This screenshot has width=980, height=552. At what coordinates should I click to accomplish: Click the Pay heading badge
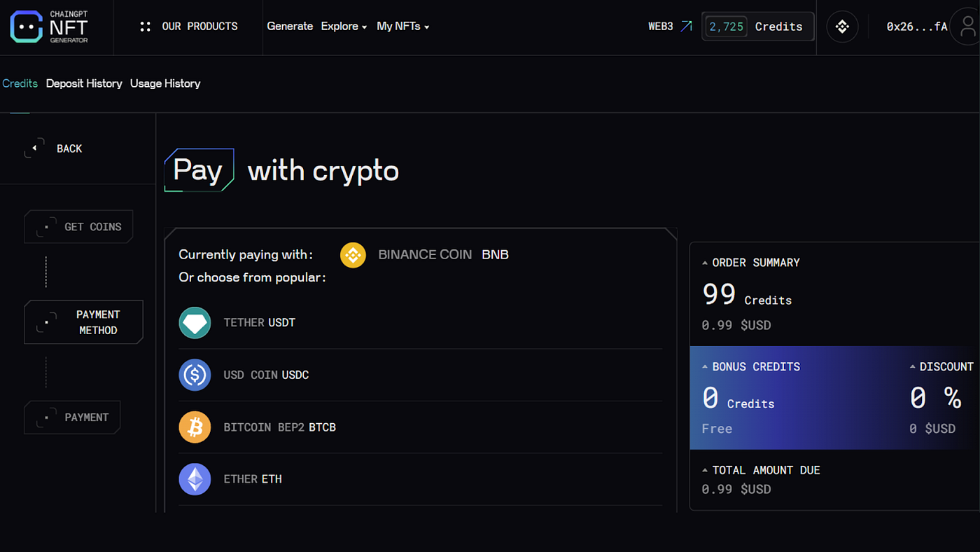pyautogui.click(x=199, y=170)
